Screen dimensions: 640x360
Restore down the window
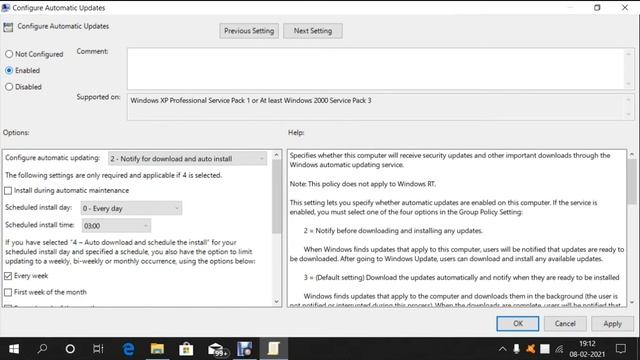[597, 7]
